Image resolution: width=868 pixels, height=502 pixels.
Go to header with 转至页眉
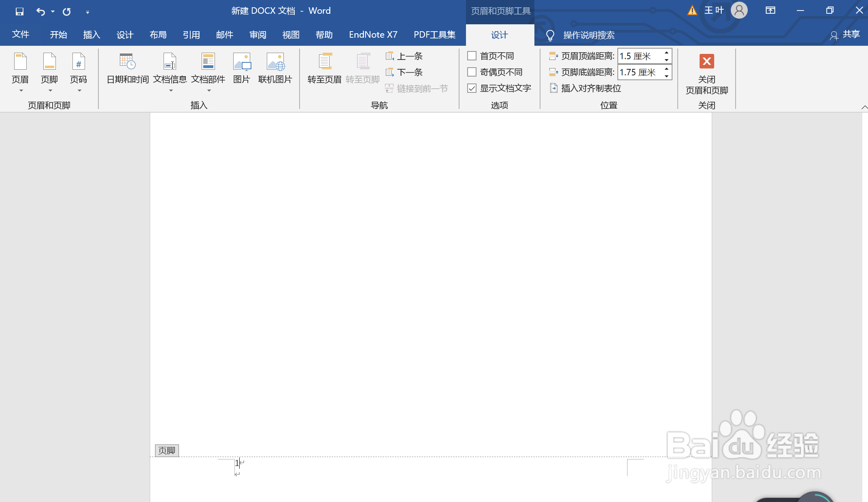pos(324,62)
